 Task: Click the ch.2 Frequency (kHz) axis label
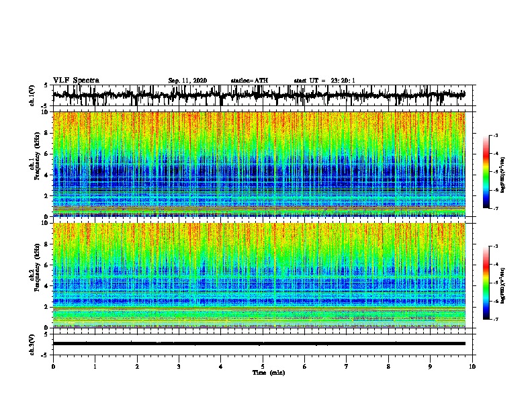[x=34, y=267]
